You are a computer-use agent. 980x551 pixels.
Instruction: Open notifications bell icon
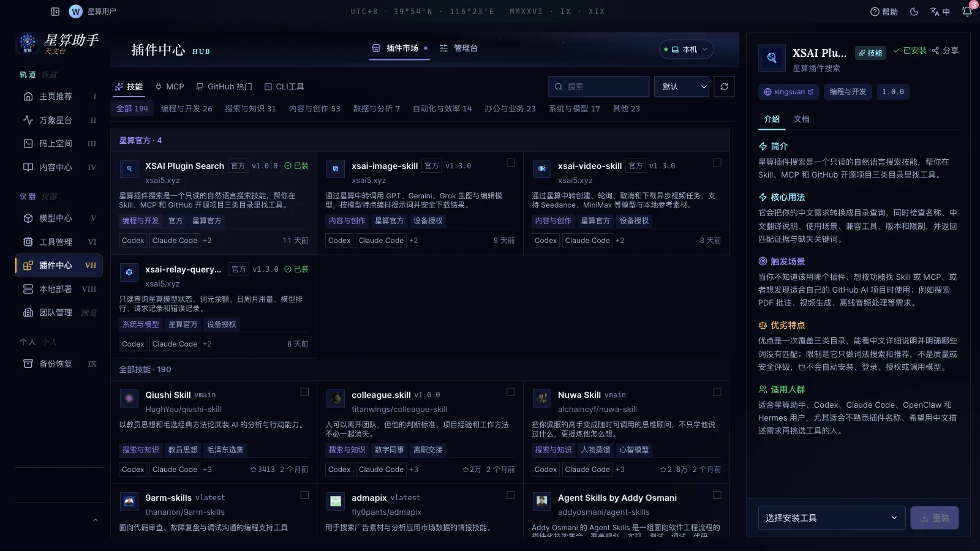pyautogui.click(x=967, y=12)
